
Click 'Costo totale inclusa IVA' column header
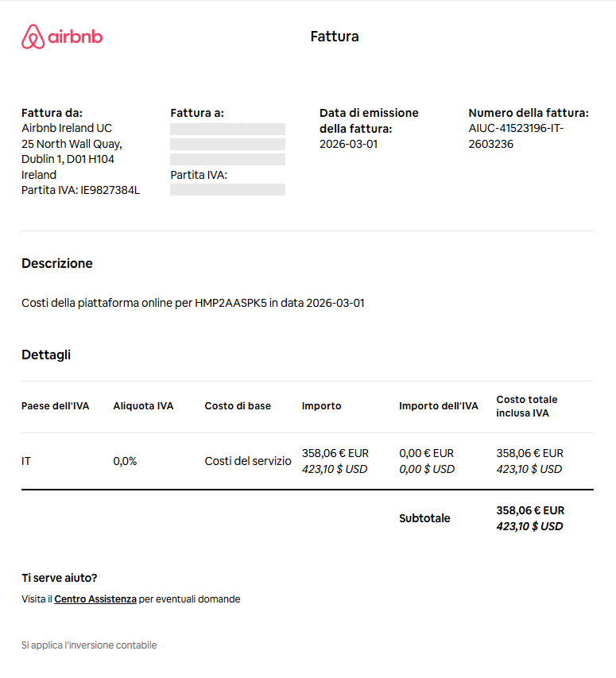coord(526,406)
